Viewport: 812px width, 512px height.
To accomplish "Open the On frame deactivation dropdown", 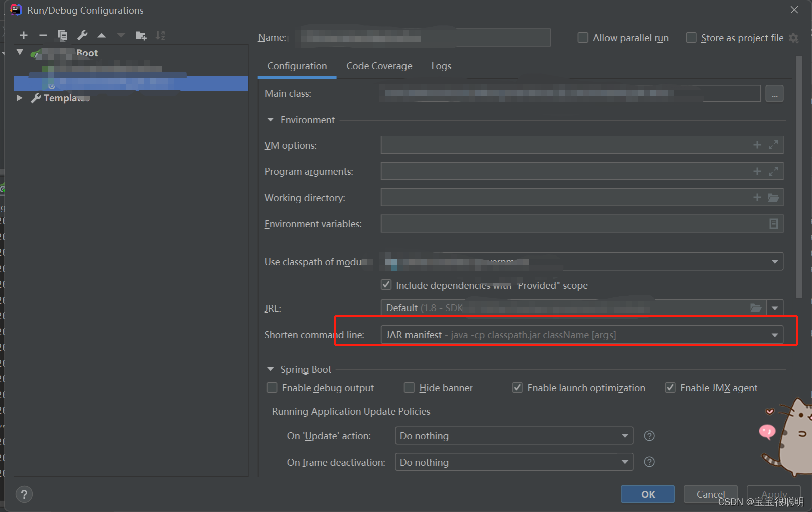I will tap(625, 462).
